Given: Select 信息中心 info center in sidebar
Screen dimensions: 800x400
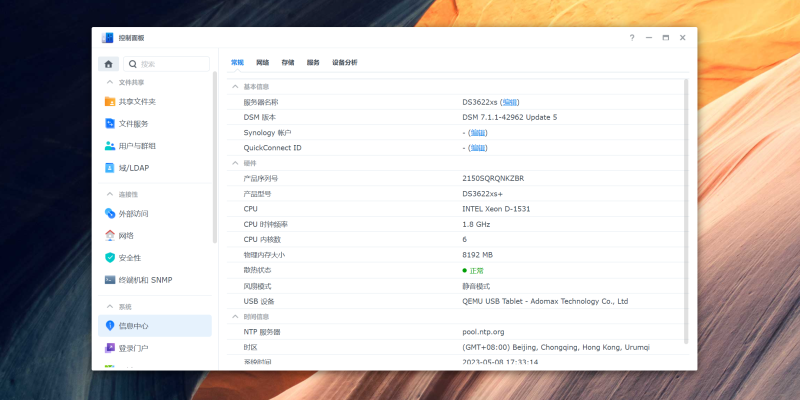Looking at the screenshot, I should [x=155, y=326].
